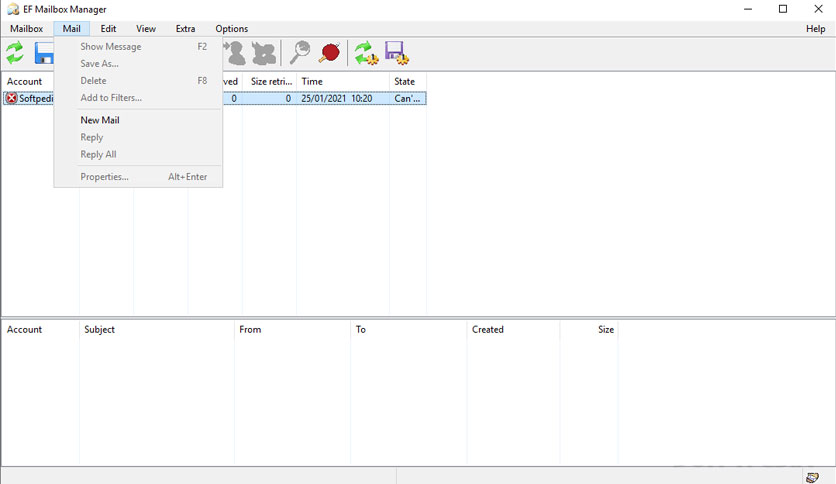The image size is (836, 484).
Task: Click the grey person with arrow icon
Action: pos(235,53)
